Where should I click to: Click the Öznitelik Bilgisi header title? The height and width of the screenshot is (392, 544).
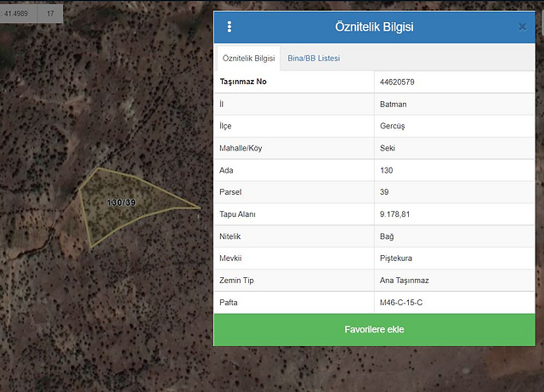point(374,26)
